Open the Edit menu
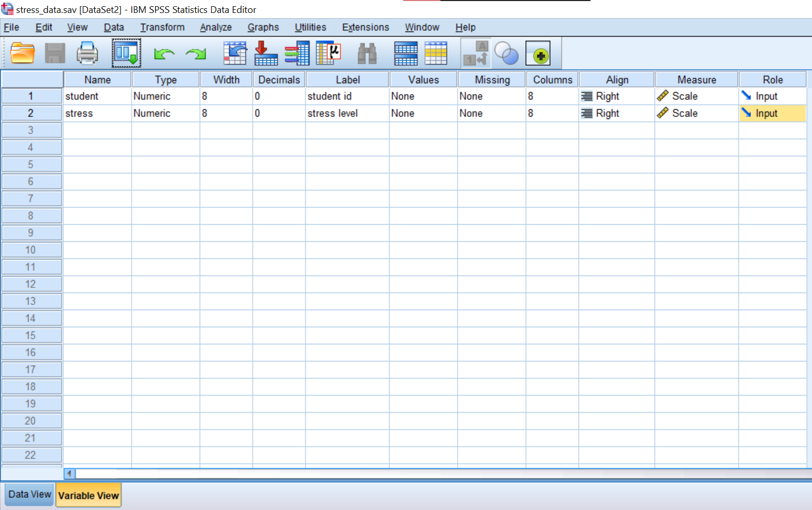The width and height of the screenshot is (812, 510). tap(44, 27)
